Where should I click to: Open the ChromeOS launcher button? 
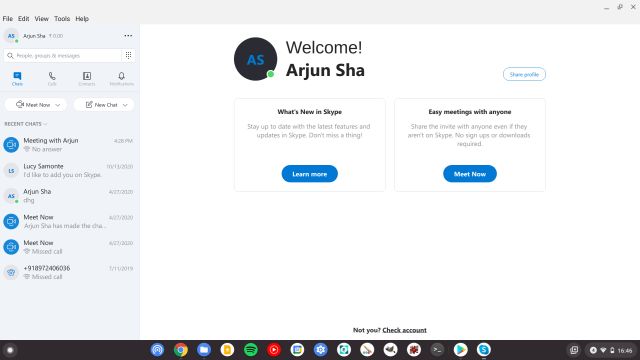tap(10, 350)
